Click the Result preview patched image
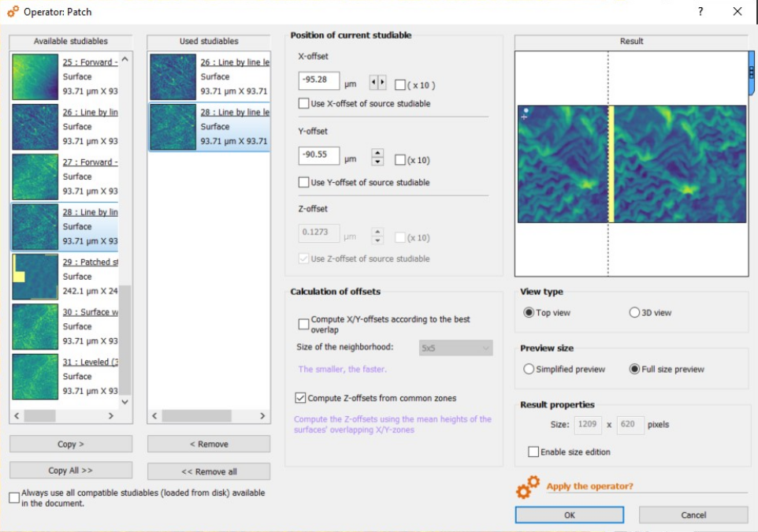Image resolution: width=758 pixels, height=532 pixels. (x=632, y=164)
